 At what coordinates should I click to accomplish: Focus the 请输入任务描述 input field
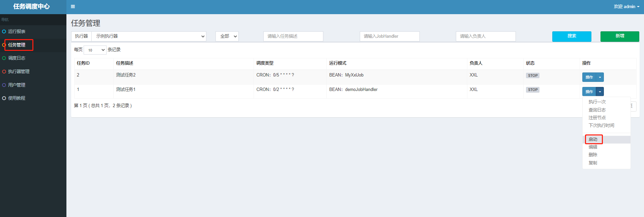click(x=293, y=36)
